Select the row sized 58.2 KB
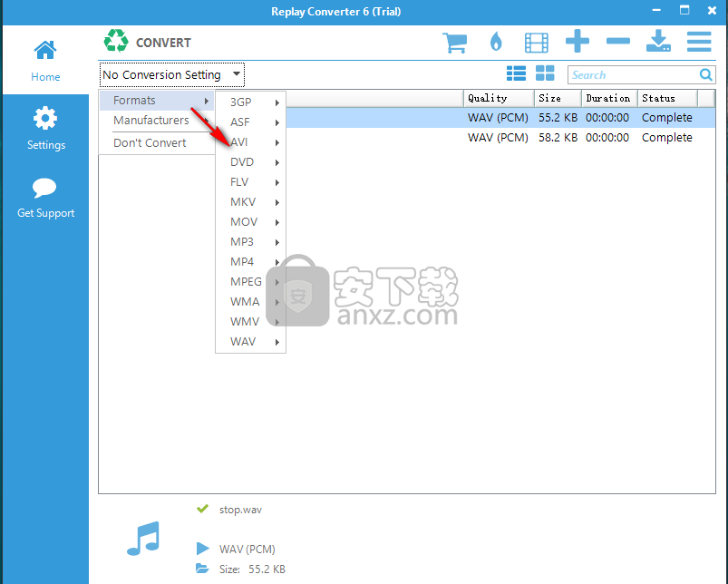728x584 pixels. coord(500,138)
